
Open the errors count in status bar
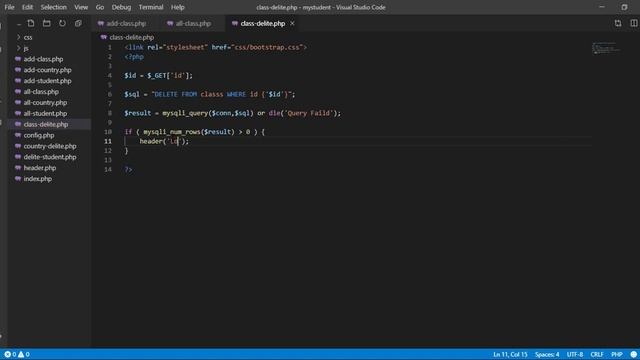click(x=10, y=354)
